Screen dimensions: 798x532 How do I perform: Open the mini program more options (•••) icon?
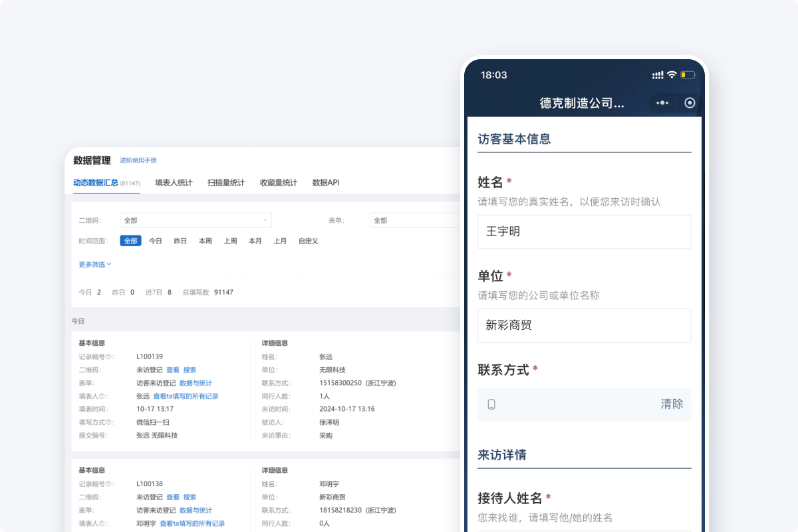click(x=663, y=103)
